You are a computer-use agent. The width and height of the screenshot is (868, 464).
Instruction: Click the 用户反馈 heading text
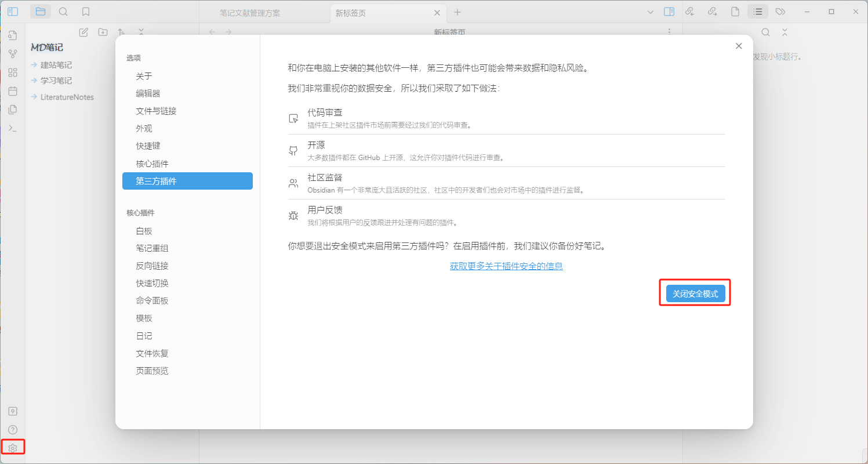(325, 210)
